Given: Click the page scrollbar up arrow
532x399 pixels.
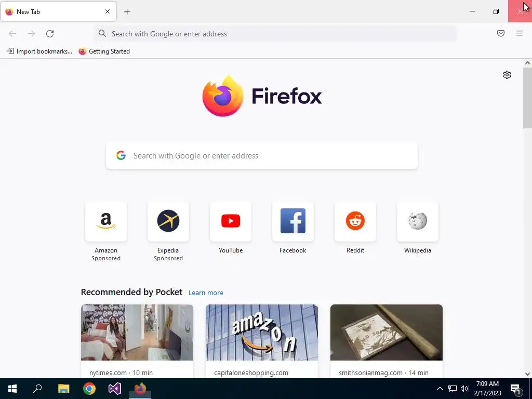Looking at the screenshot, I should [527, 63].
